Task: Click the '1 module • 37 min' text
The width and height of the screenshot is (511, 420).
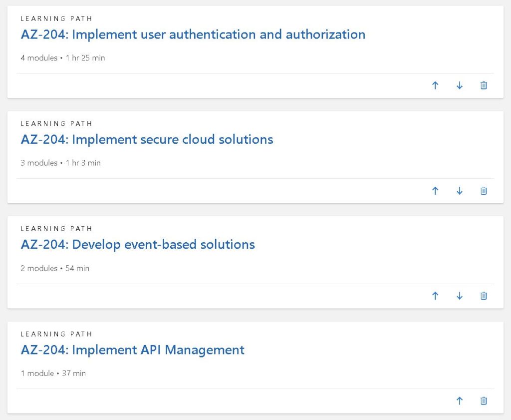Action: click(53, 373)
